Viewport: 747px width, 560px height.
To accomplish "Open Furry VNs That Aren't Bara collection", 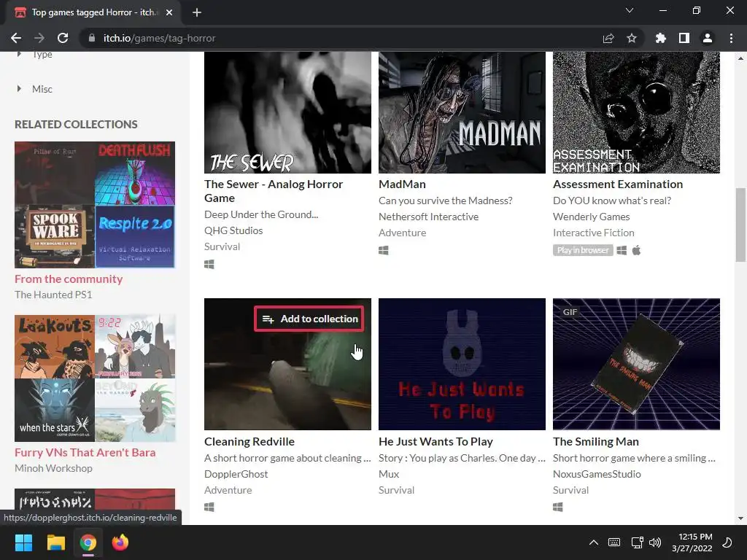I will pyautogui.click(x=85, y=452).
